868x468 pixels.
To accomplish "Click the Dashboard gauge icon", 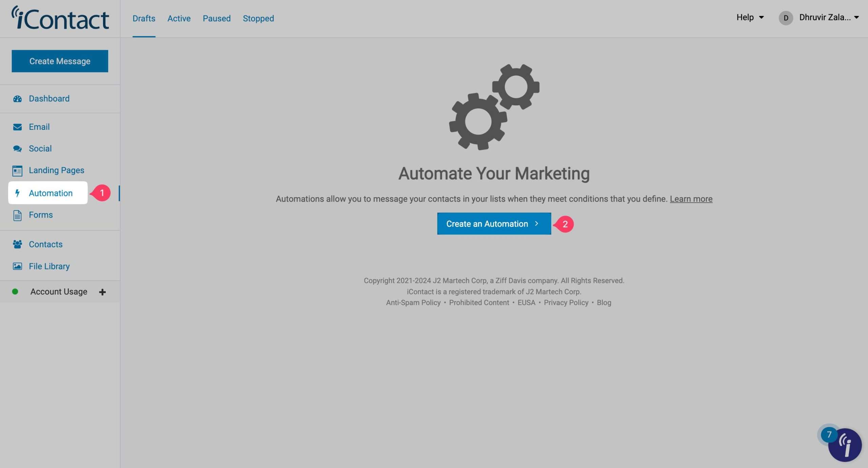I will tap(17, 99).
